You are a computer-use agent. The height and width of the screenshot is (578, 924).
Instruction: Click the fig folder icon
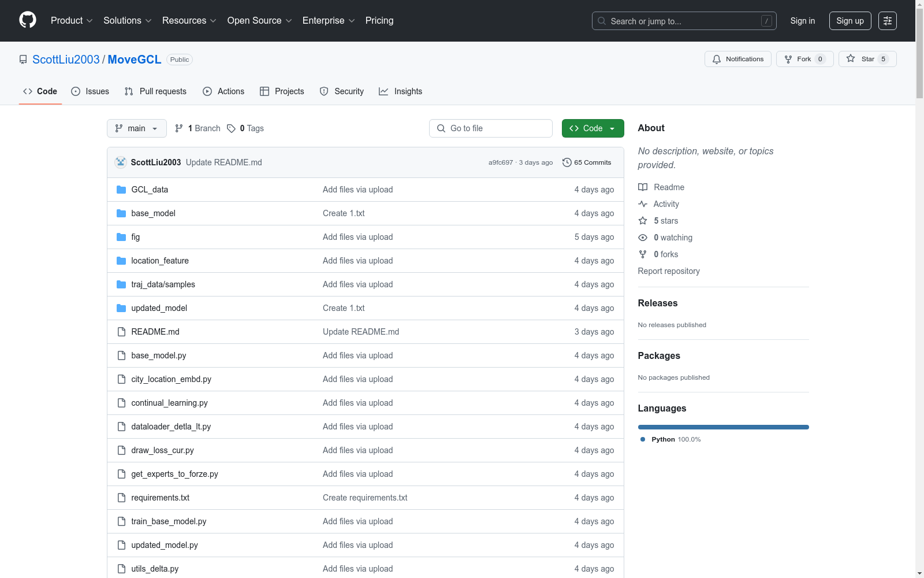121,237
